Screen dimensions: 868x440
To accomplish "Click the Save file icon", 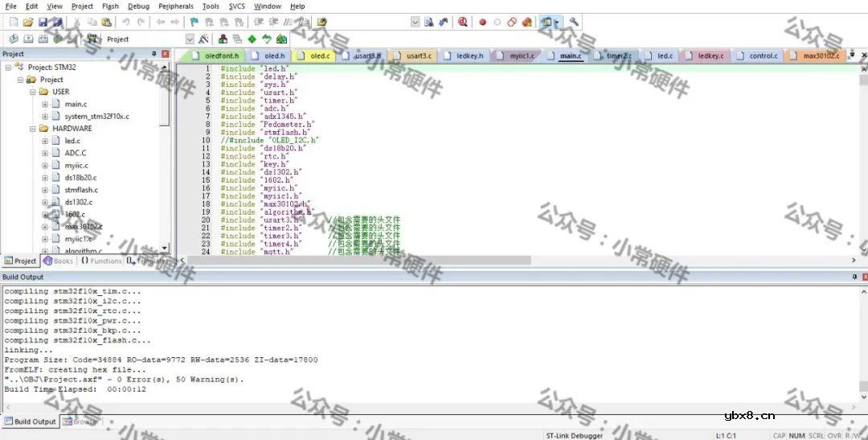I will coord(43,22).
